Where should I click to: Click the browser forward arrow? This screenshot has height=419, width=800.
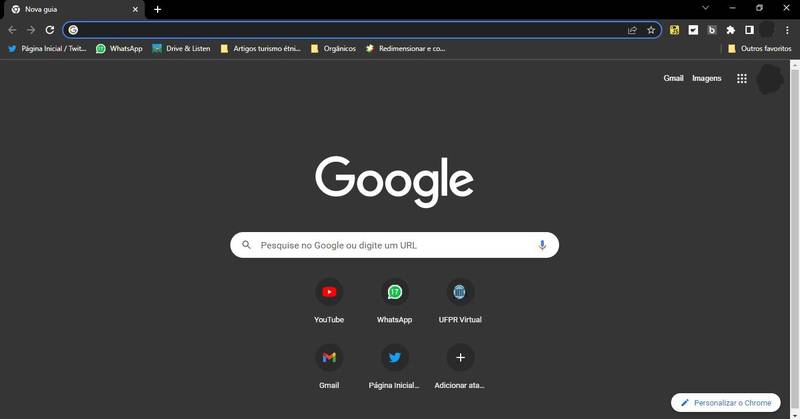31,30
